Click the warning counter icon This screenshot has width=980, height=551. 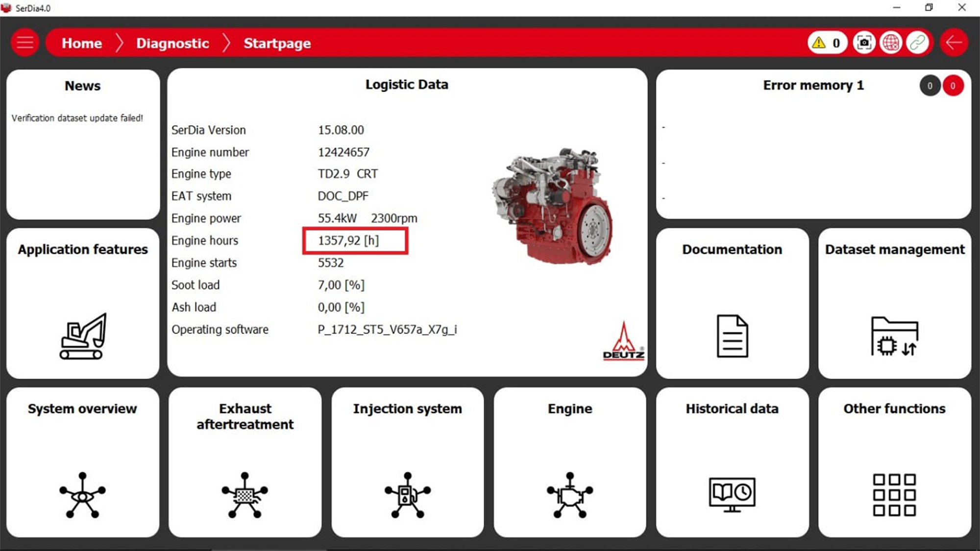point(827,43)
